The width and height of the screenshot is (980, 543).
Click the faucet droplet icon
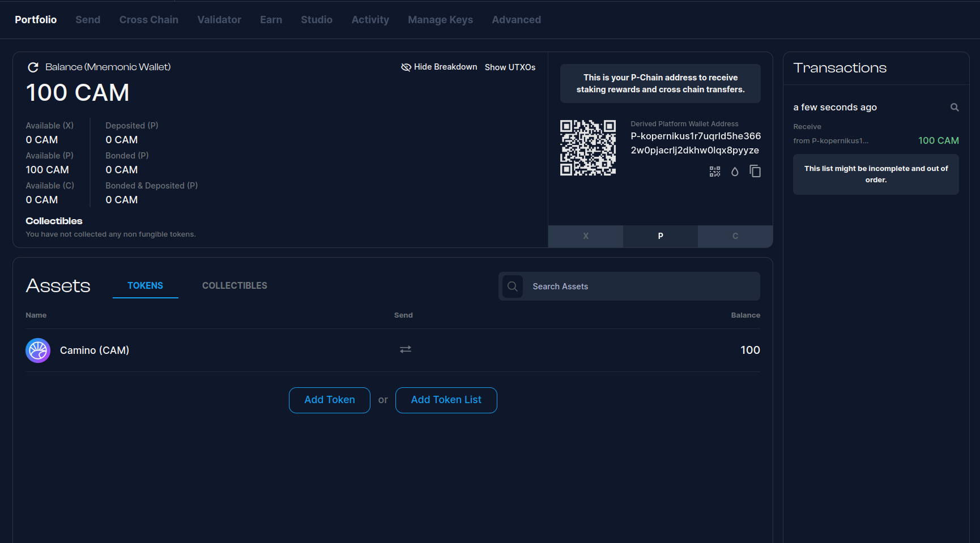coord(735,172)
